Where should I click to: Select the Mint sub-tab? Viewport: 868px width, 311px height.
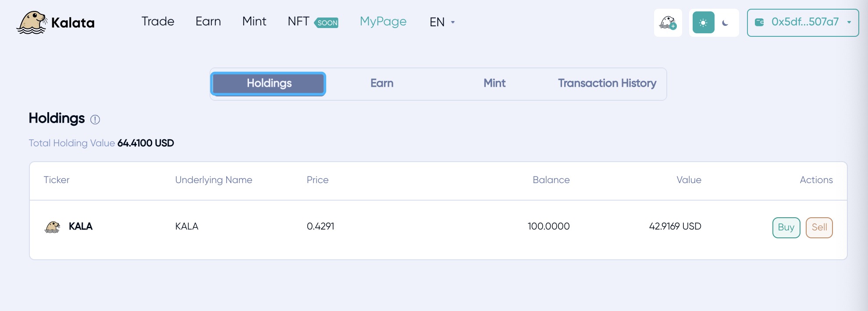pos(494,84)
